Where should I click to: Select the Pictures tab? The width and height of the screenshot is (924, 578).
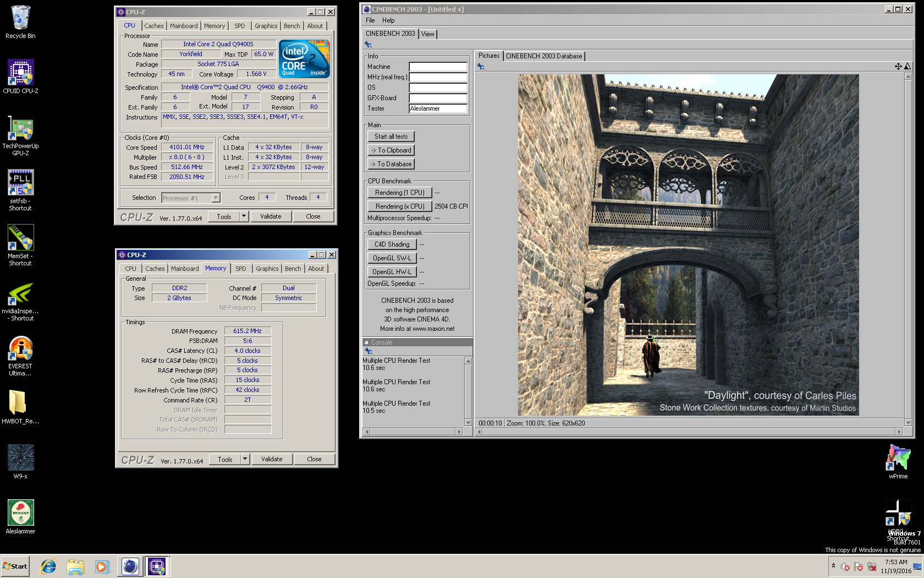[489, 56]
